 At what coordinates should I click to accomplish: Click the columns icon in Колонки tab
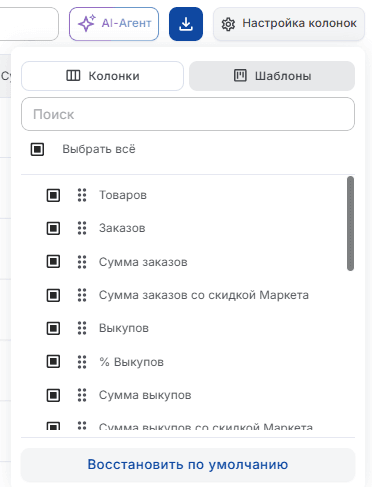pos(73,76)
